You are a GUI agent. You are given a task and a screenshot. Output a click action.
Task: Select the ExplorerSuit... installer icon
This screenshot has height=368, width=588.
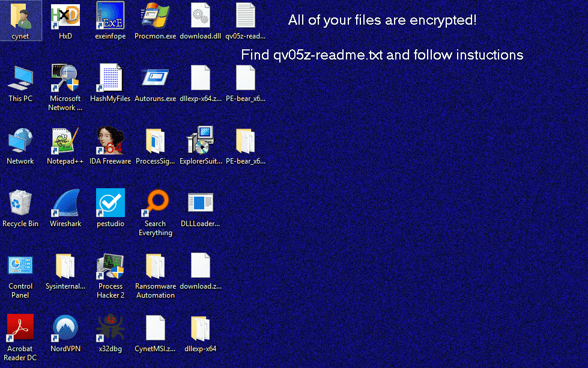coord(200,141)
